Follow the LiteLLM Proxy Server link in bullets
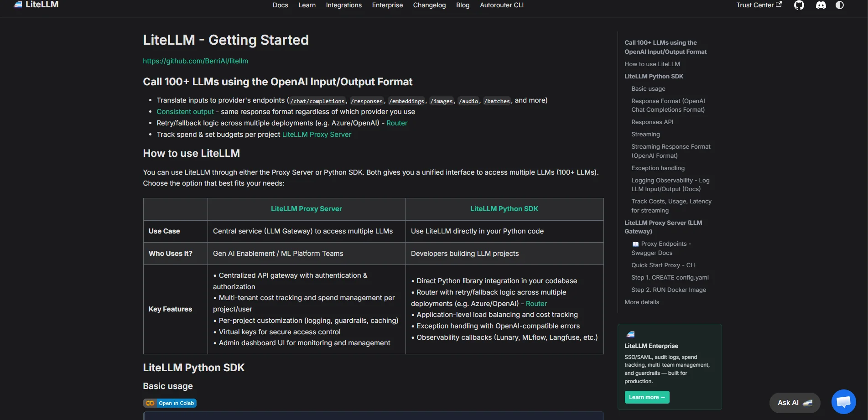 coord(317,135)
